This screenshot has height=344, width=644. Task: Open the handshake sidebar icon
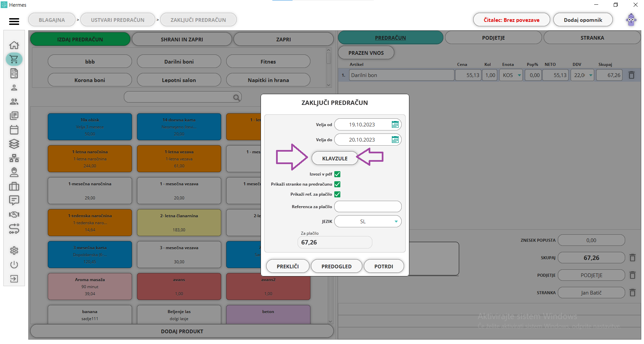click(x=14, y=215)
